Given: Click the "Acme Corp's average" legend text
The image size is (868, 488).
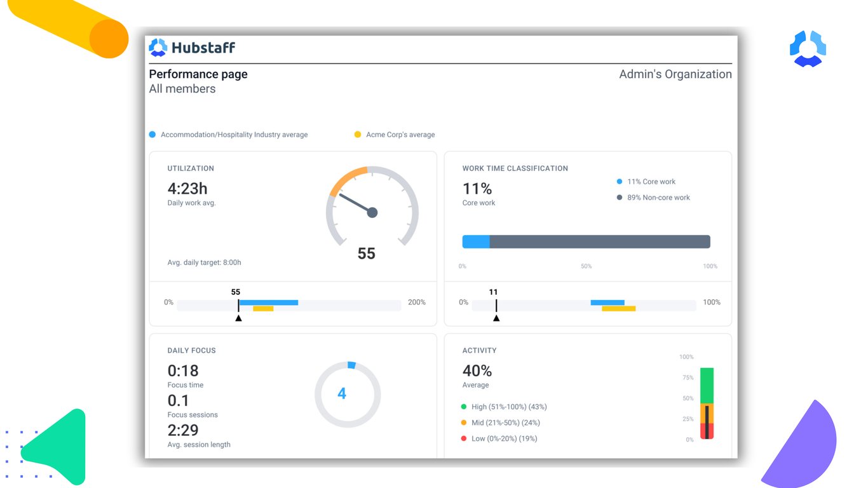Looking at the screenshot, I should pos(400,135).
